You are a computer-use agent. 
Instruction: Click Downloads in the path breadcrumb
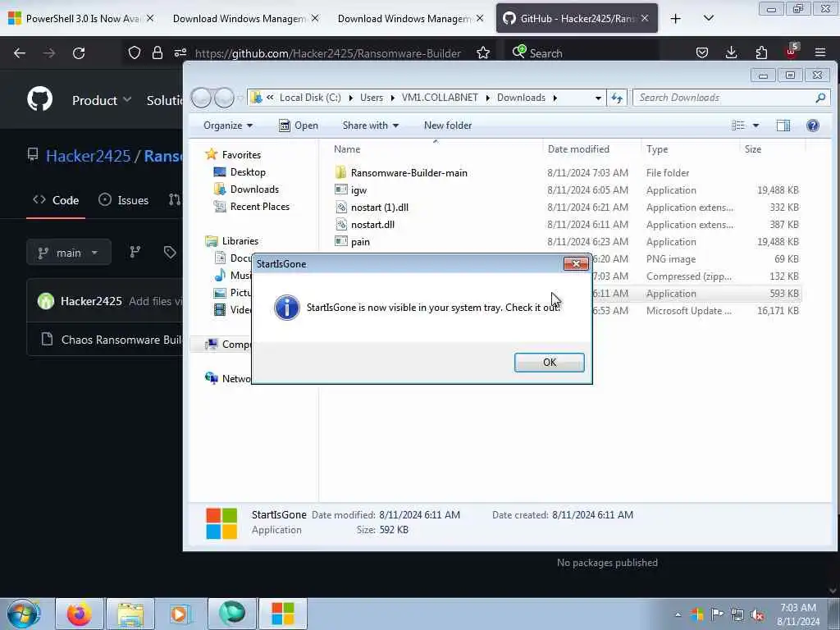pos(521,98)
